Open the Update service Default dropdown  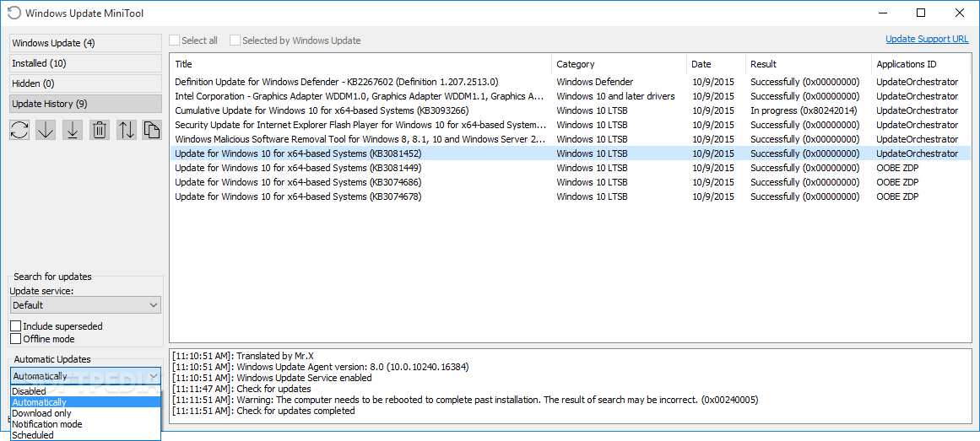click(x=85, y=305)
